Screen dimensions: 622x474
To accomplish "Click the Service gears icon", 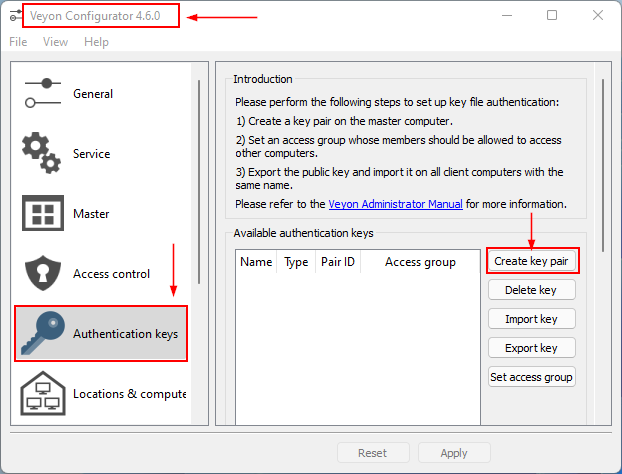I will [x=42, y=153].
